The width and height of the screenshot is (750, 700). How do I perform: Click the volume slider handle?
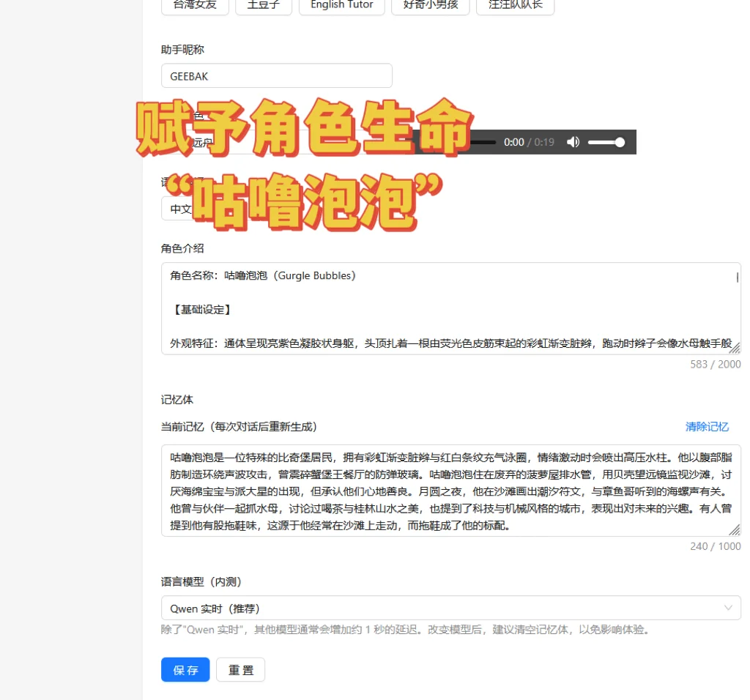622,142
